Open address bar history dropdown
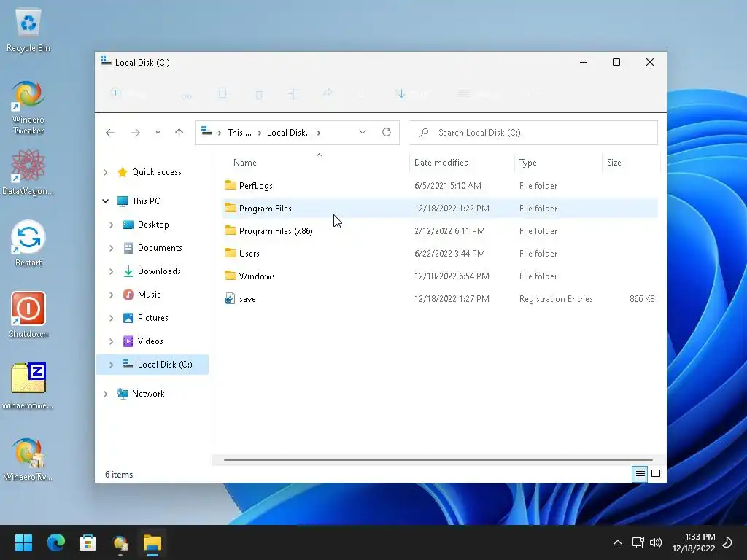 pos(363,133)
